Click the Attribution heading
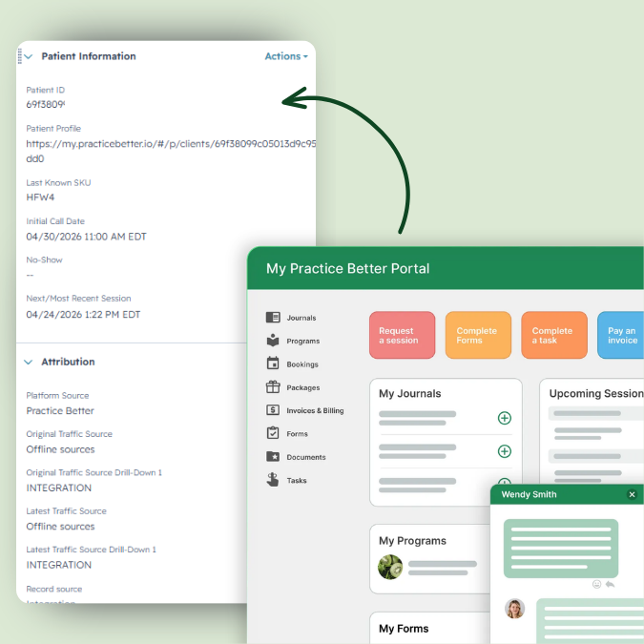This screenshot has height=644, width=644. (x=68, y=362)
